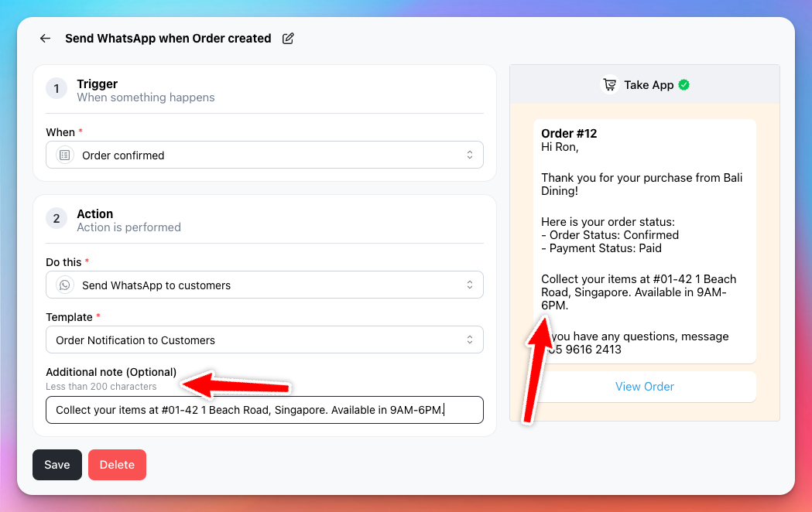
Task: Delete this automation
Action: coord(117,464)
